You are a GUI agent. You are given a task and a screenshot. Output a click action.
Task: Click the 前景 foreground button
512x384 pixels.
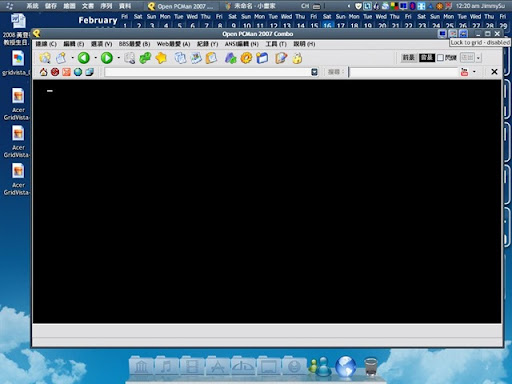point(409,58)
